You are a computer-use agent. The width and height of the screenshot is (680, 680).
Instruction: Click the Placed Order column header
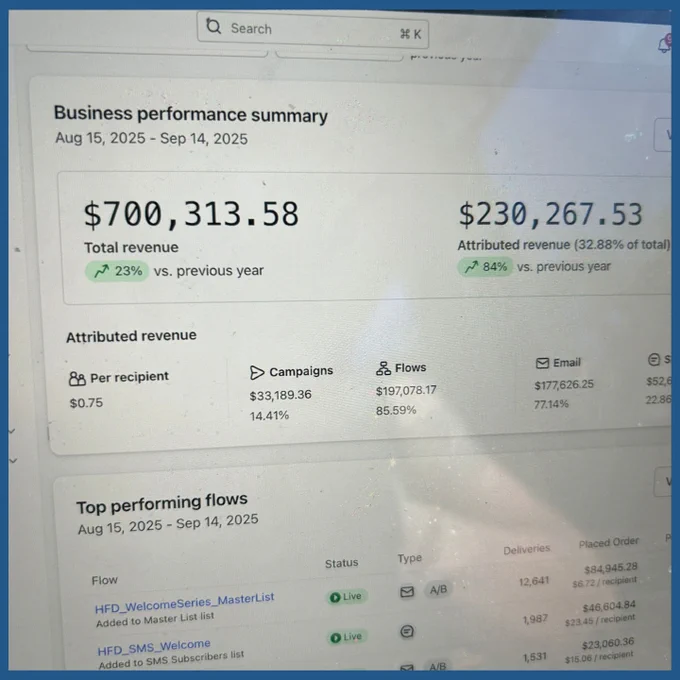tap(608, 542)
